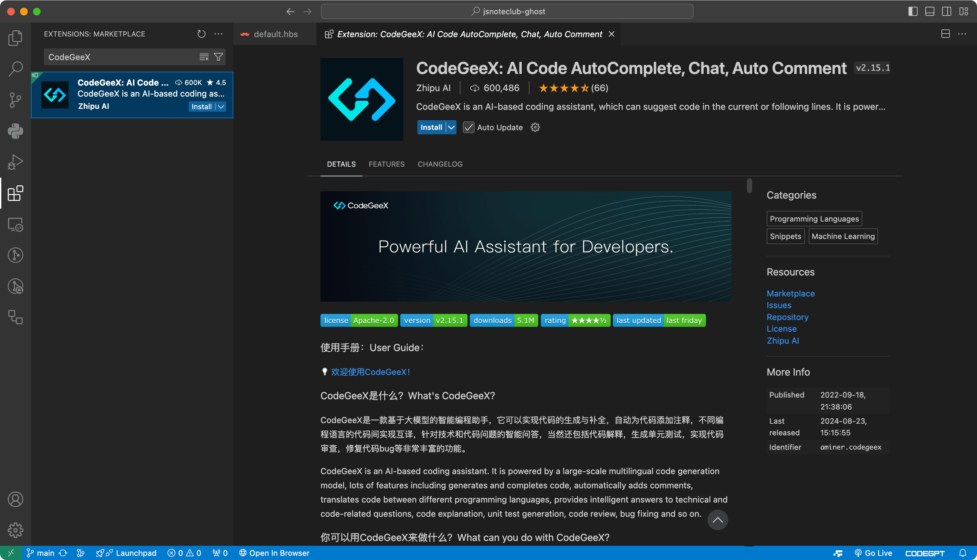Viewport: 977px width, 560px height.
Task: Open the Issues resource link
Action: click(779, 305)
